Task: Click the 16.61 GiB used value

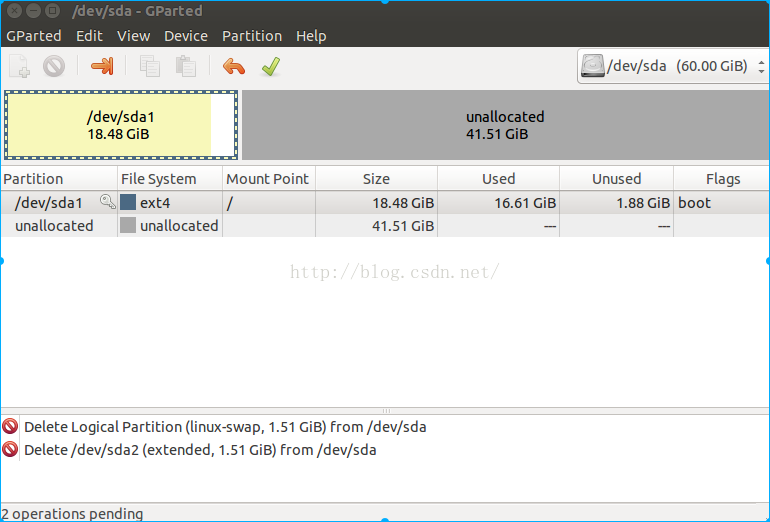Action: (524, 202)
